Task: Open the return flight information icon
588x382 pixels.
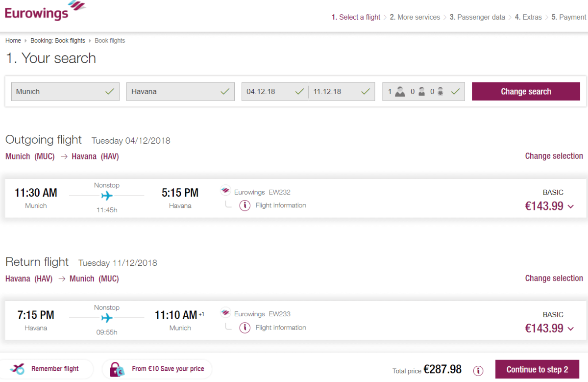Action: click(x=245, y=328)
